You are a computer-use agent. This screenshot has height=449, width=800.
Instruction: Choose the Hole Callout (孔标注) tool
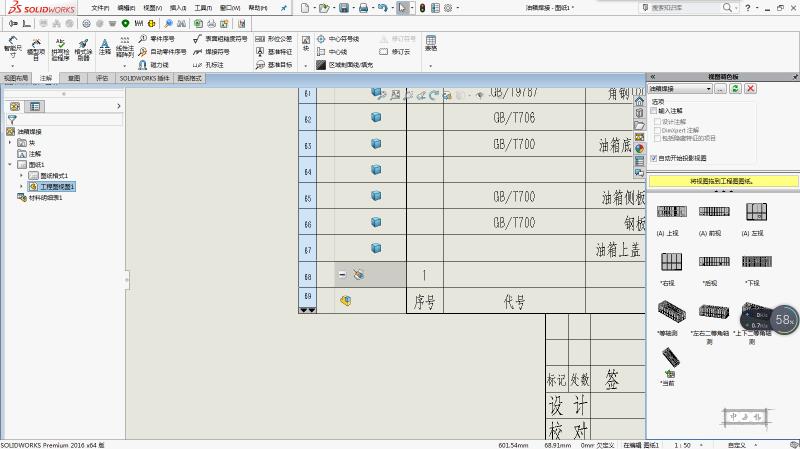coord(208,65)
